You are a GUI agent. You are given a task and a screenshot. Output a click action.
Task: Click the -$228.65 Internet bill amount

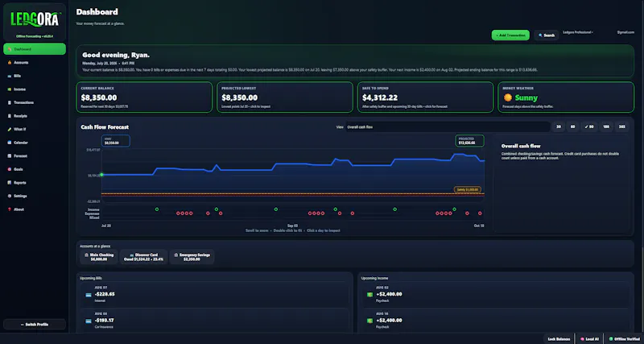point(105,294)
